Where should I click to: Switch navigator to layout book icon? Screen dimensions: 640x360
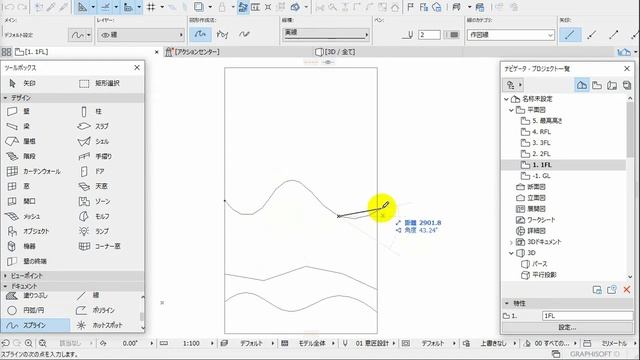612,85
